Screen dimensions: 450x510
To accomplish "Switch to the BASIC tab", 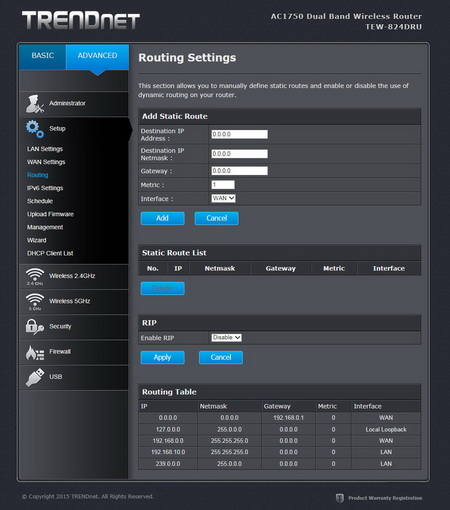I will 43,56.
